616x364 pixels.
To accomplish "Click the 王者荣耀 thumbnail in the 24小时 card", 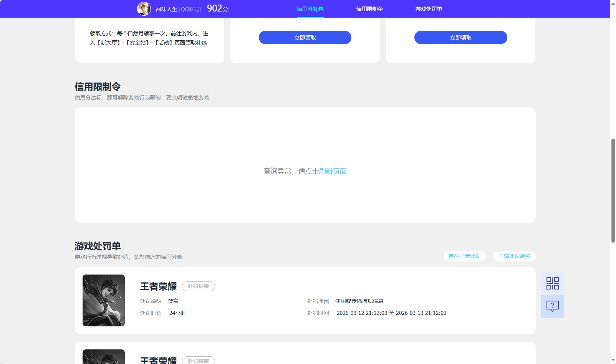I will (x=104, y=300).
